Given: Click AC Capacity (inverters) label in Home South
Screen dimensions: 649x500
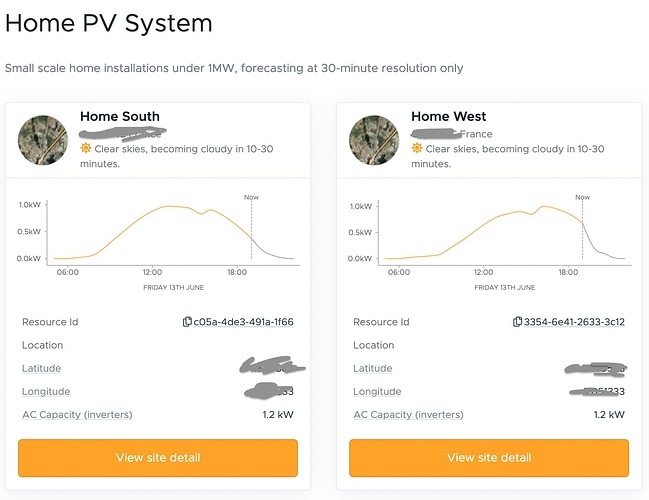Looking at the screenshot, I should click(x=77, y=414).
